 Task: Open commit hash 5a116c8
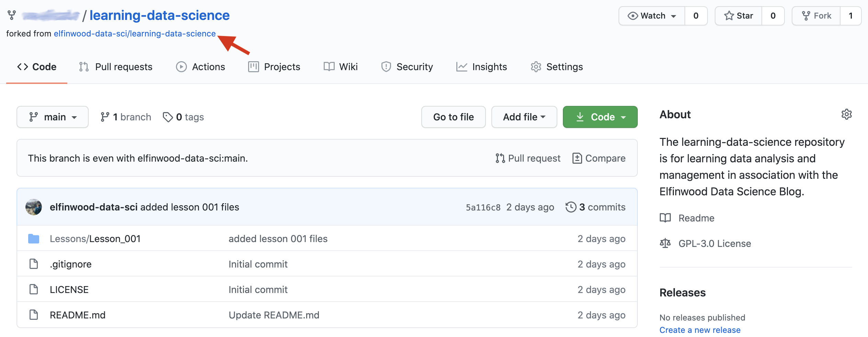(x=483, y=207)
